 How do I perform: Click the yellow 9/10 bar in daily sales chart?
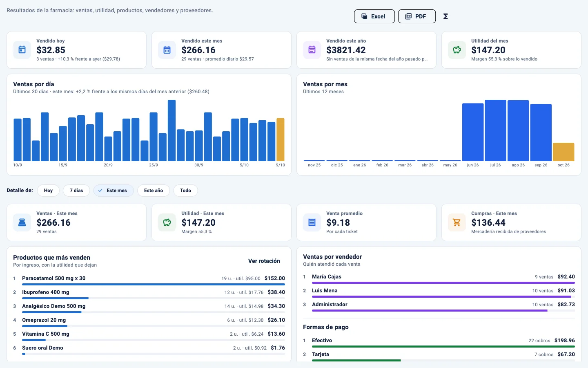(281, 139)
